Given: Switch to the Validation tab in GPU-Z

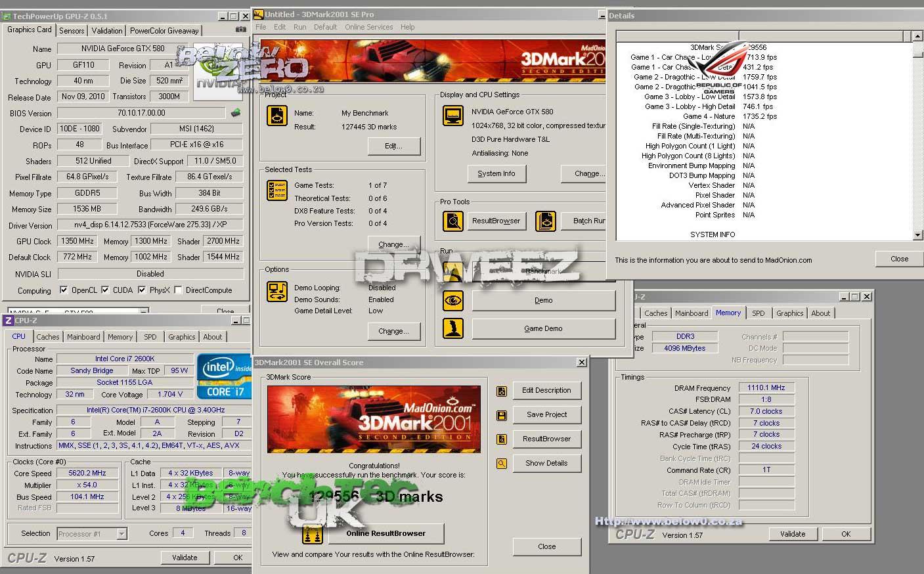Looking at the screenshot, I should [107, 30].
